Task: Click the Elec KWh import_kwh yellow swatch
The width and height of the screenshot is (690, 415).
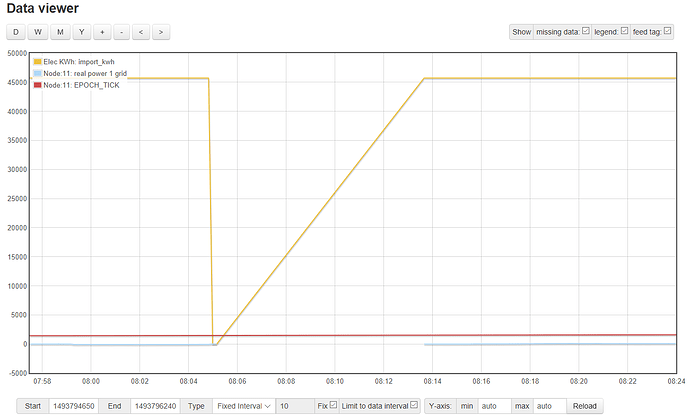Action: [37, 62]
